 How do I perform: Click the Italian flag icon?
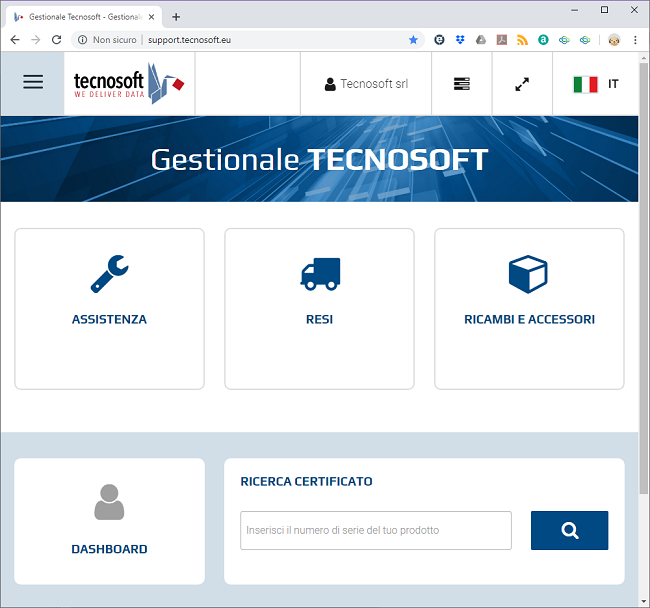click(x=585, y=84)
